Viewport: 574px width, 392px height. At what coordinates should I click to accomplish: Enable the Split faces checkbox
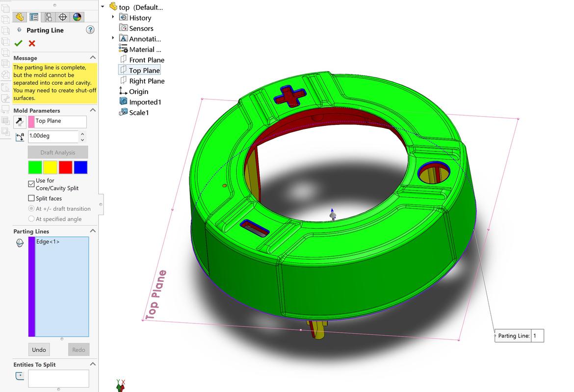[x=31, y=198]
